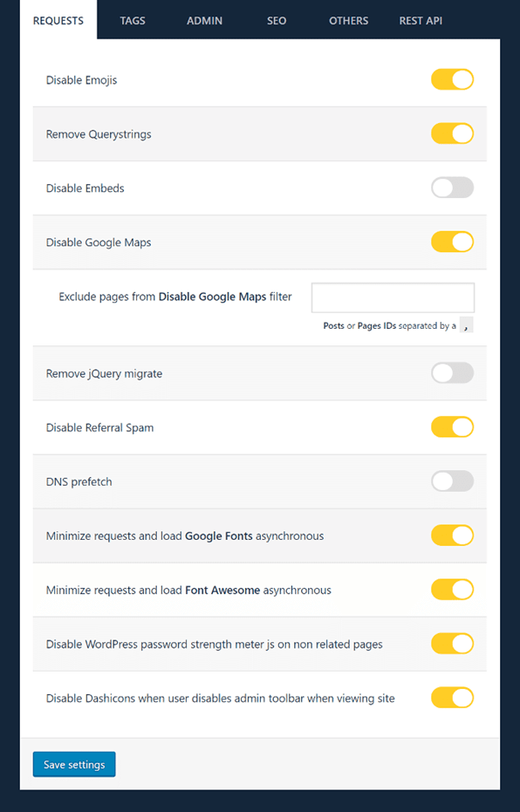Switch to the ADMIN tab
Viewport: 520px width, 812px height.
tap(204, 21)
